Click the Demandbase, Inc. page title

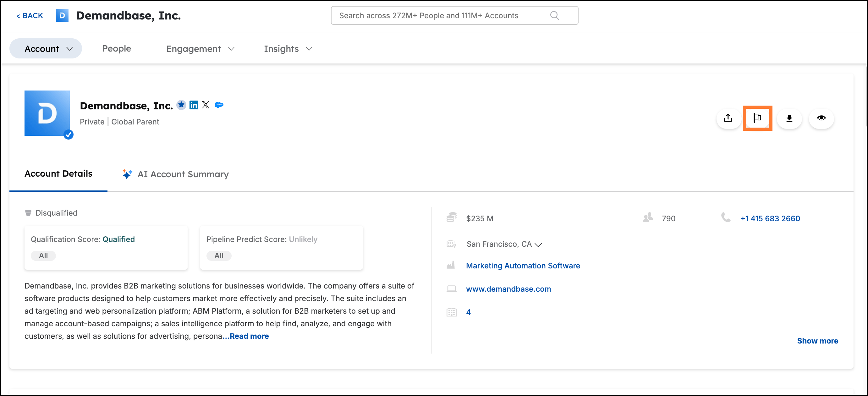point(129,15)
